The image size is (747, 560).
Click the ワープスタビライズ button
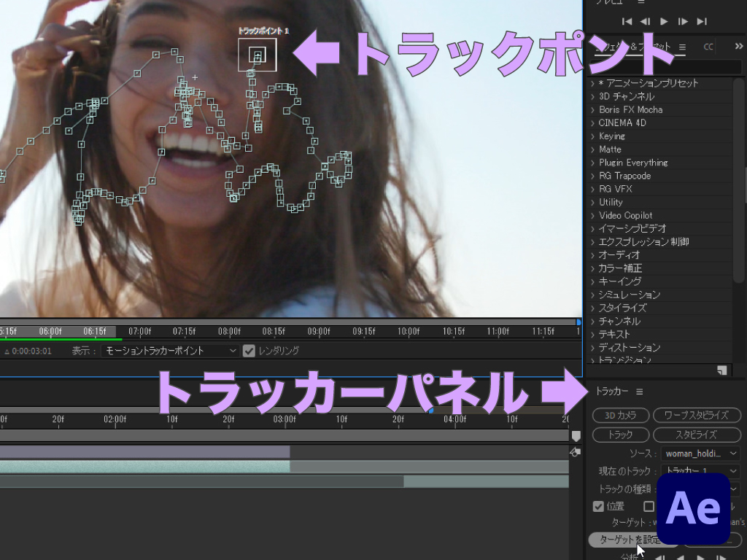point(696,416)
